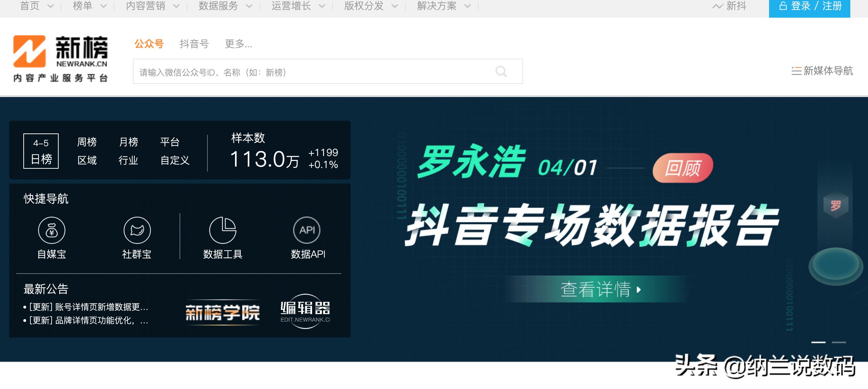This screenshot has width=868, height=389.
Task: Switch ranking to 月榜
Action: [x=128, y=141]
